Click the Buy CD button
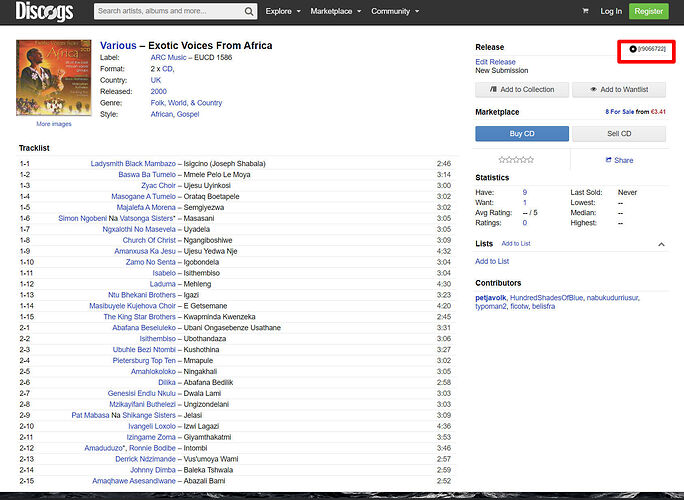 click(x=522, y=134)
